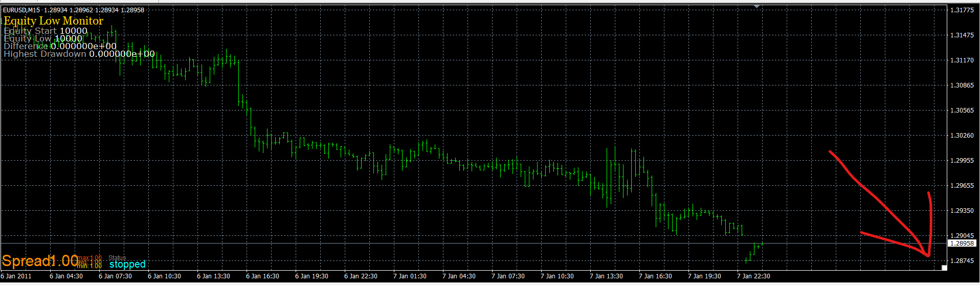Click the '7 Jan 07:30' time label
The height and width of the screenshot is (285, 980).
coord(508,276)
